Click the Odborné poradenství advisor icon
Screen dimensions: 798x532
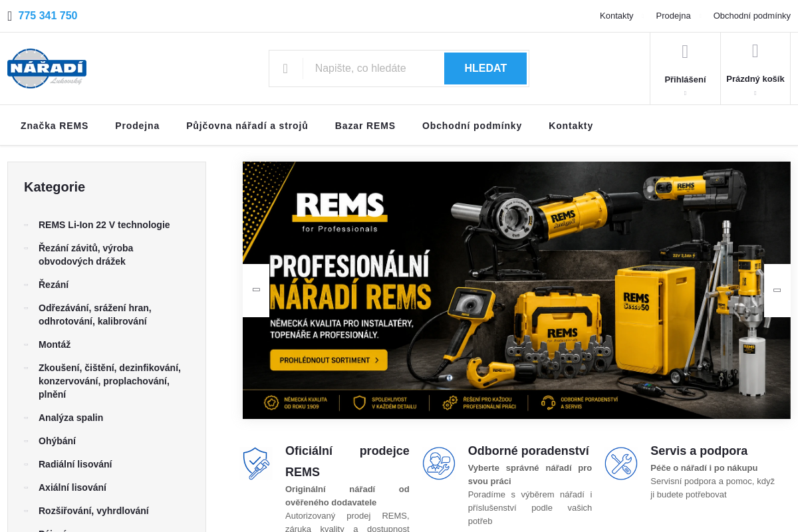click(439, 464)
